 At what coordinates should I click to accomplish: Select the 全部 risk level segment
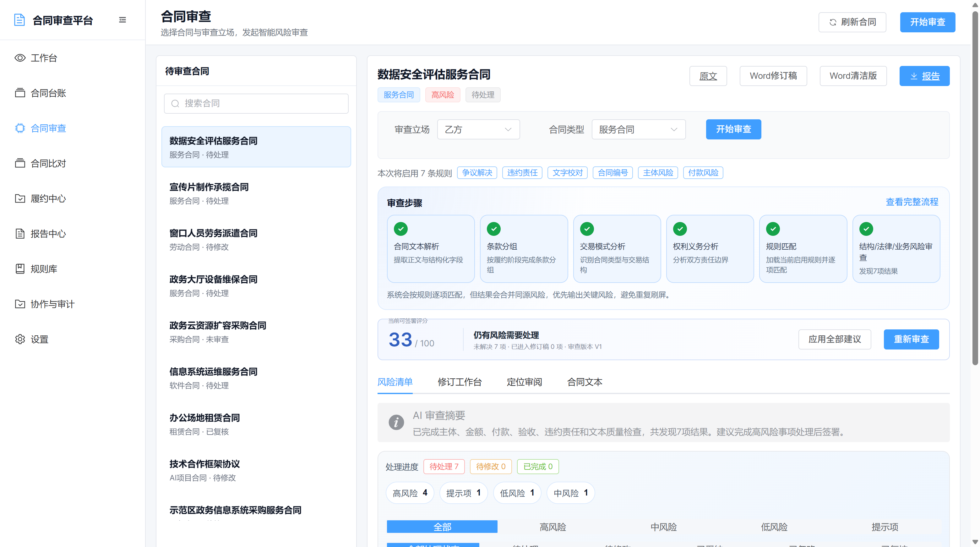pyautogui.click(x=442, y=527)
